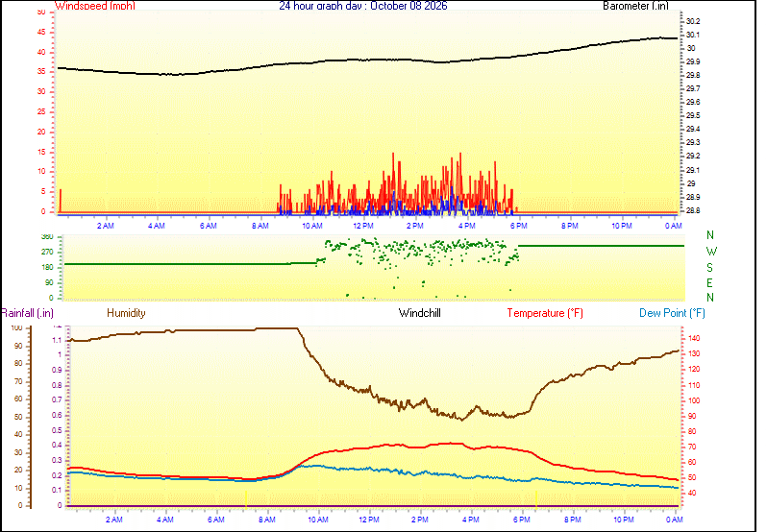Click the 0.5 rainfall axis value
This screenshot has height=532, width=767.
(x=57, y=431)
